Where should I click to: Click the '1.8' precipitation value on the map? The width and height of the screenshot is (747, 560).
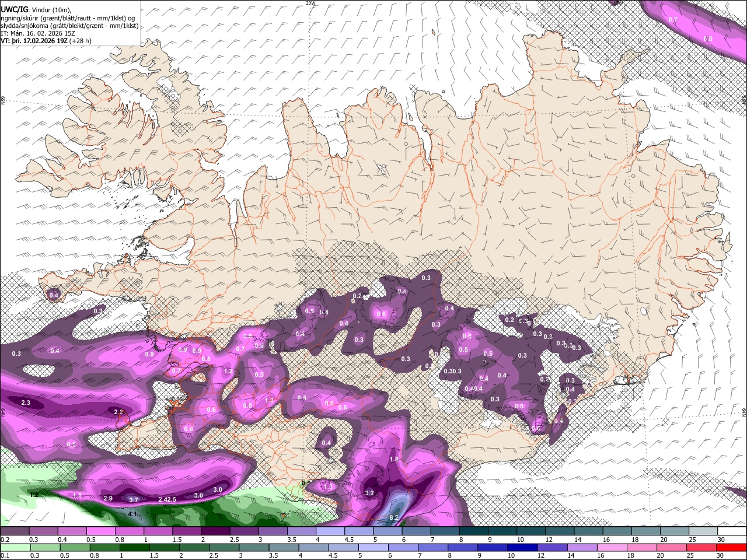(394, 460)
